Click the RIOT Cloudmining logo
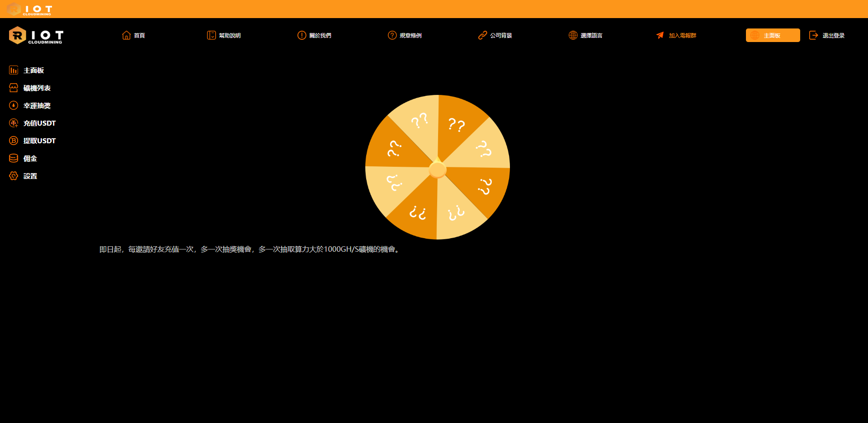 [36, 36]
